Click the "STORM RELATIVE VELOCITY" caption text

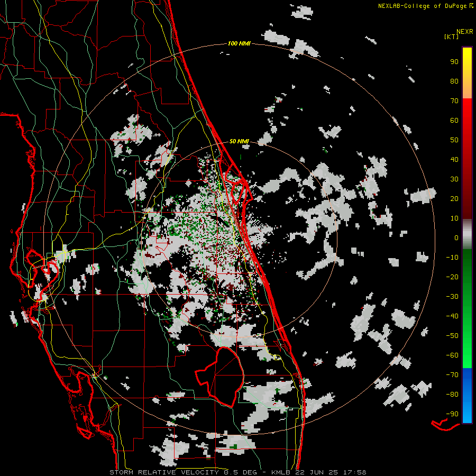coord(164,472)
